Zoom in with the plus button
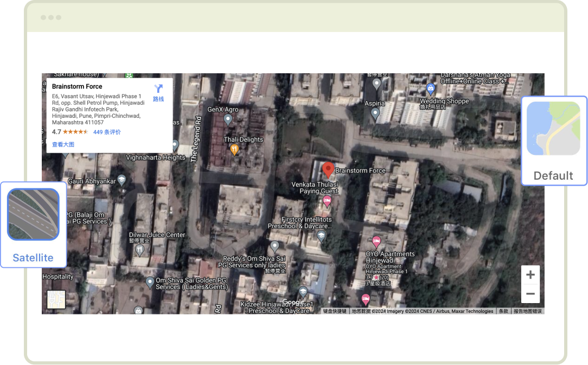 point(531,274)
